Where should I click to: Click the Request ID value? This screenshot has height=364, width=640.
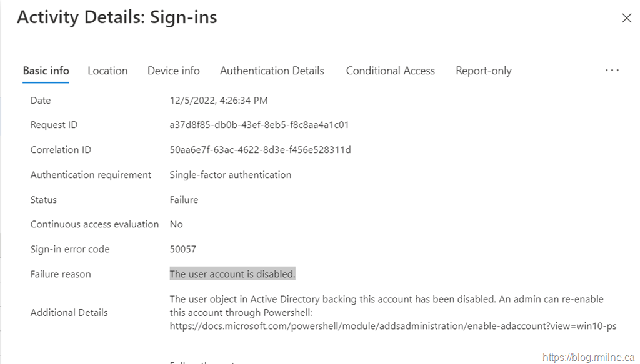(259, 125)
